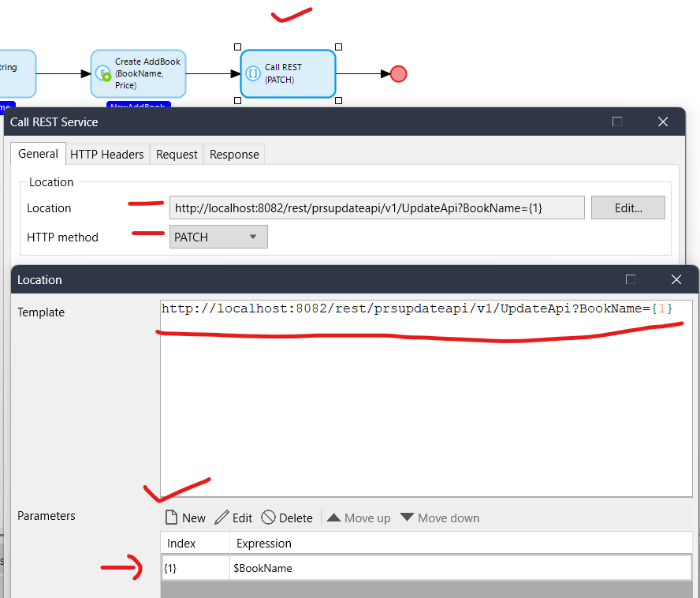This screenshot has width=700, height=598.
Task: Click the Delete parameter circle icon
Action: pos(268,518)
